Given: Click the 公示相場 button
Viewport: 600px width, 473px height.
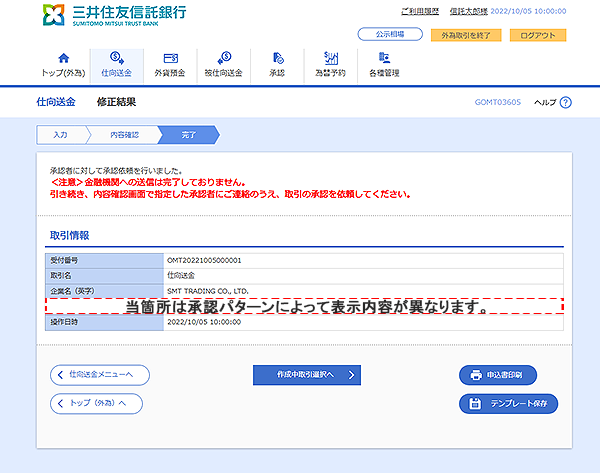Looking at the screenshot, I should click(x=390, y=34).
